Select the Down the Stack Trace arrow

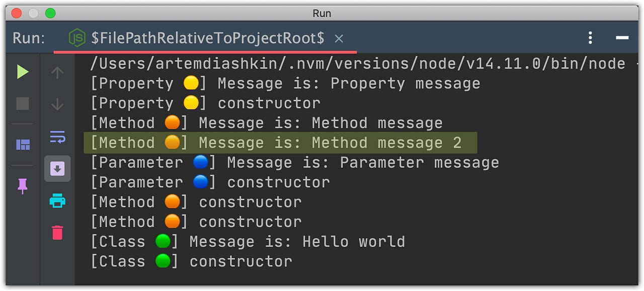57,103
